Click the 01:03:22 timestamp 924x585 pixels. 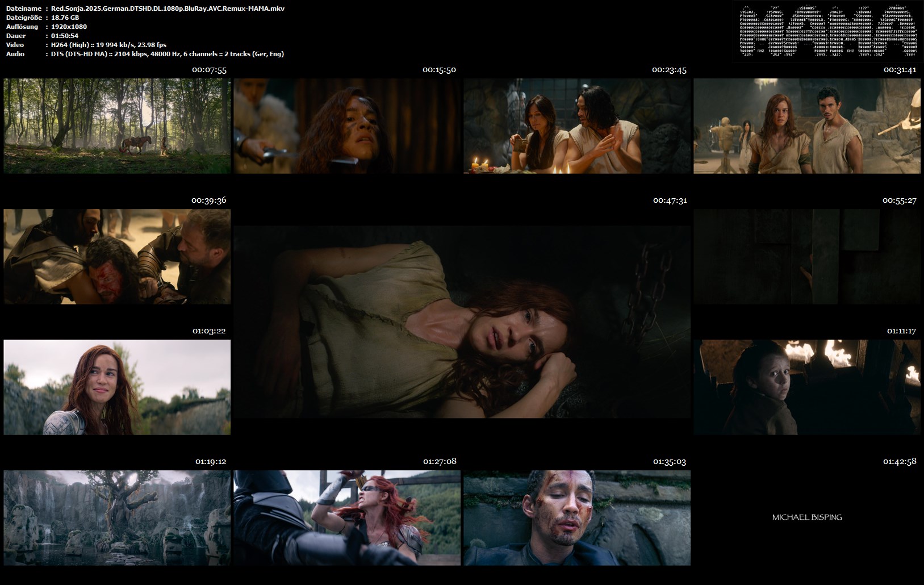tap(209, 331)
